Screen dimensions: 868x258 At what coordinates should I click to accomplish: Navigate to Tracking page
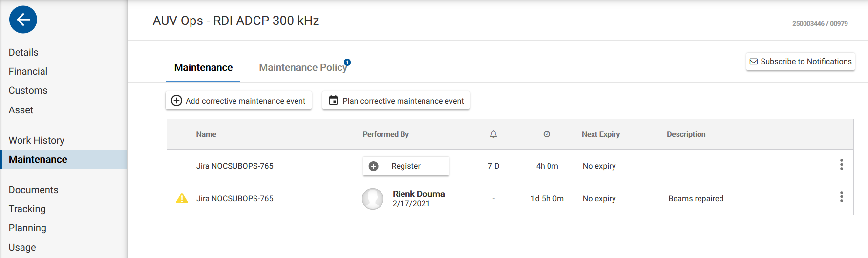27,209
